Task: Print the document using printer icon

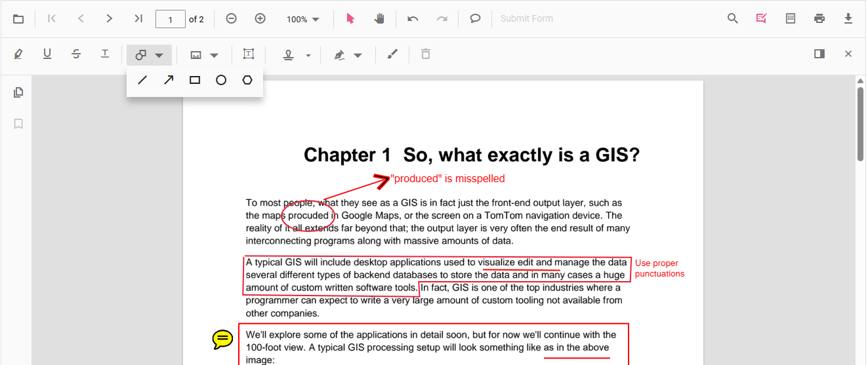Action: pos(819,18)
